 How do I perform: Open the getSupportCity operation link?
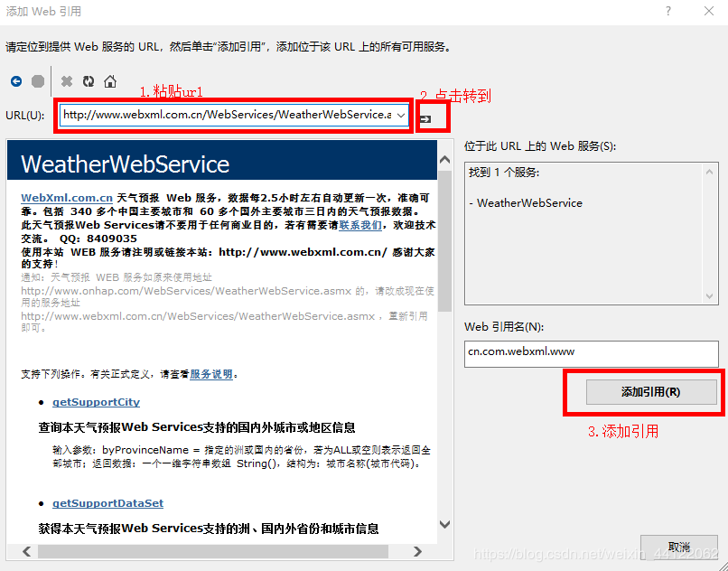pos(96,402)
